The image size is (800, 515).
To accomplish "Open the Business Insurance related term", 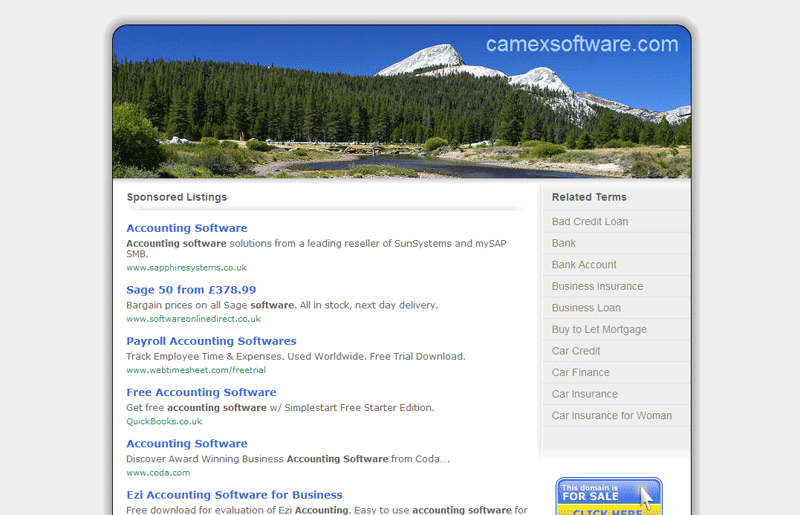I will click(x=597, y=286).
